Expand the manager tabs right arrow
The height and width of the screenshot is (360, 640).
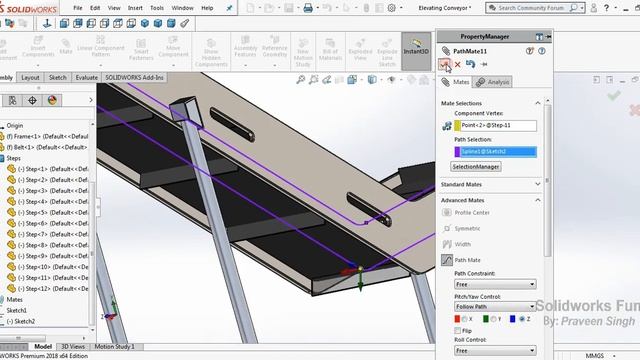click(91, 100)
